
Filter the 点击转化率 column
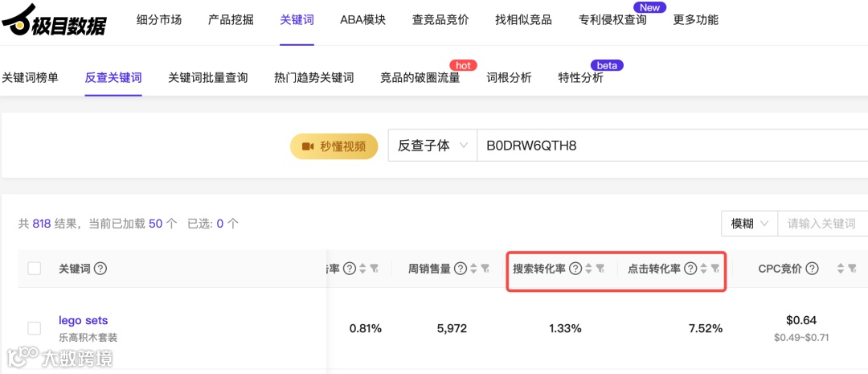click(x=715, y=269)
